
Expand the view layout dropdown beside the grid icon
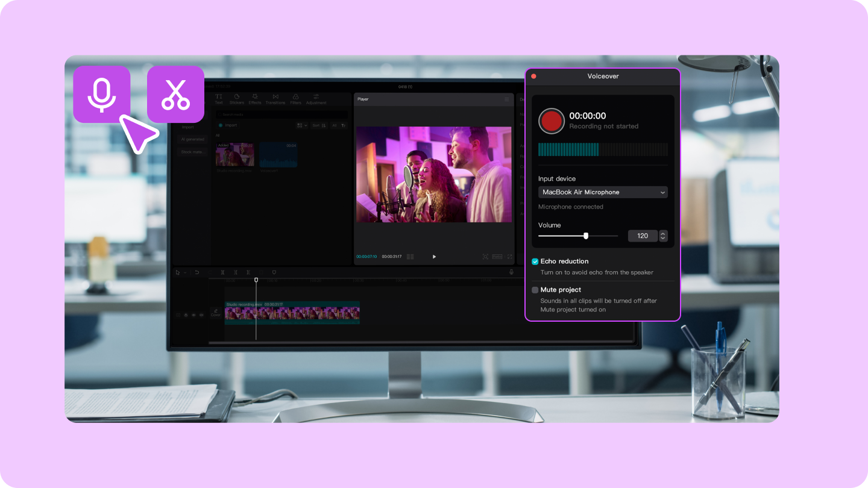coord(306,125)
